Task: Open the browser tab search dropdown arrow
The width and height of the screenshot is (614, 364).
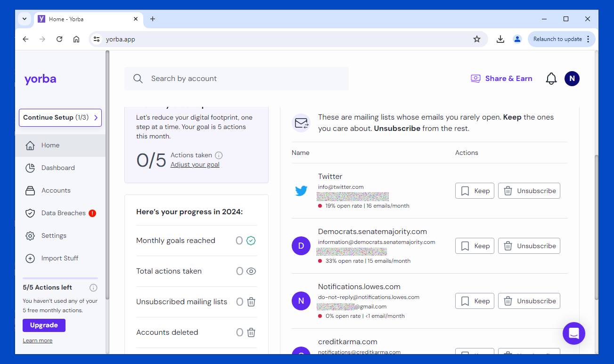Action: pyautogui.click(x=25, y=19)
